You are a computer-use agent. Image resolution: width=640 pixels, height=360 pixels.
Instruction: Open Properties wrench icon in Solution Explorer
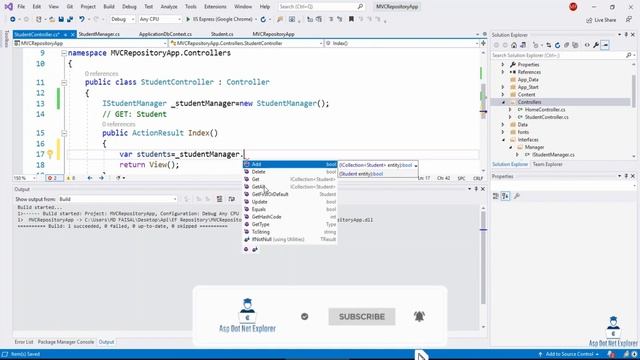tap(596, 45)
